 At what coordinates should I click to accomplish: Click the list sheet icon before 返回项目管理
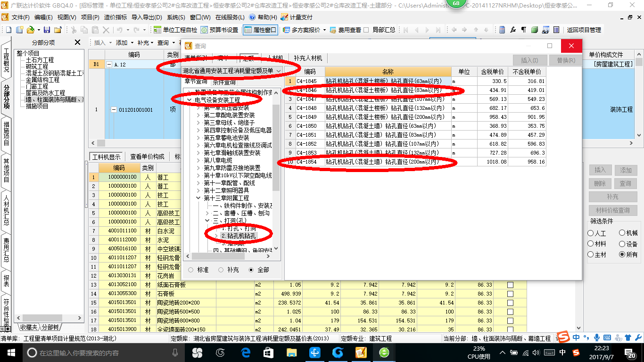(556, 30)
